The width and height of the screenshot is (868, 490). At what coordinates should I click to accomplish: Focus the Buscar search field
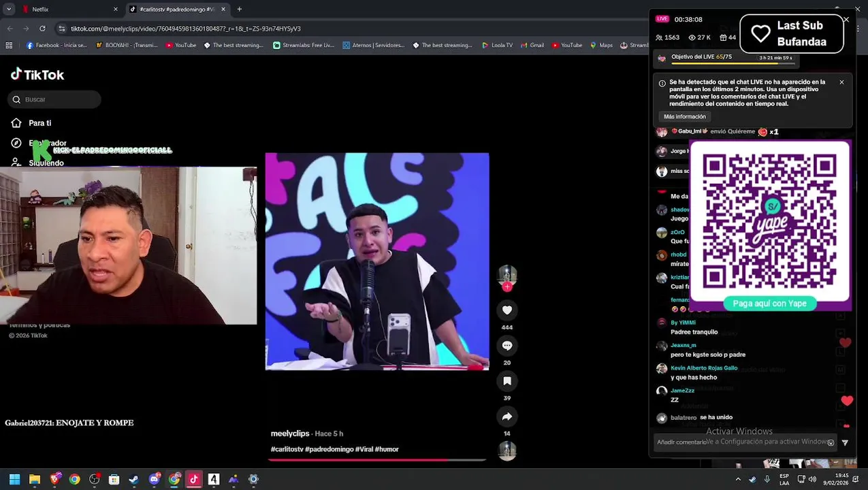pyautogui.click(x=54, y=99)
